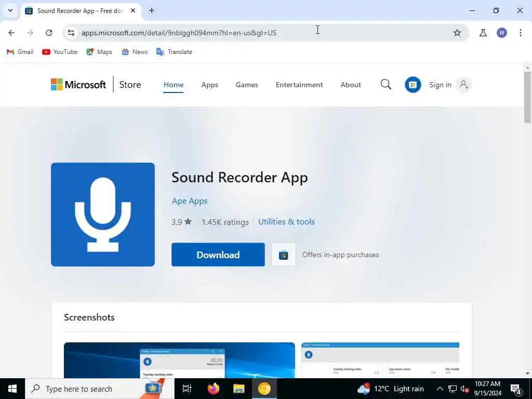Click the Sound Recorder App title heading

click(240, 178)
